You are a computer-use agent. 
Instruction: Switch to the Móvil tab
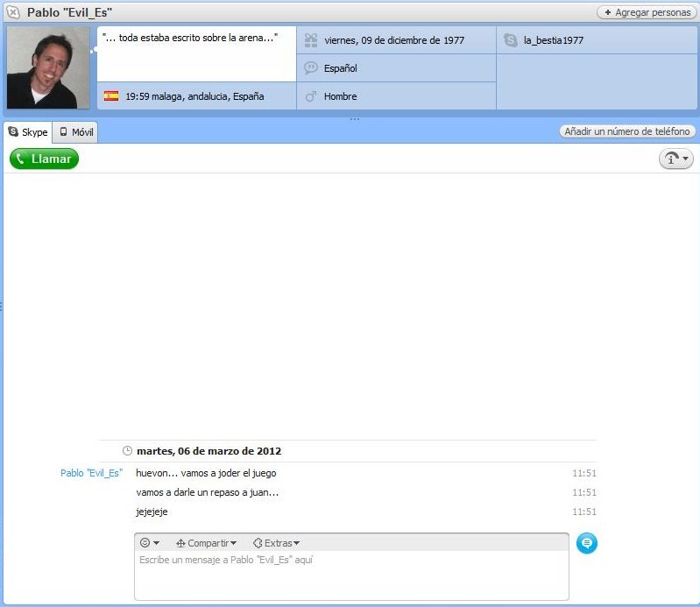[76, 132]
